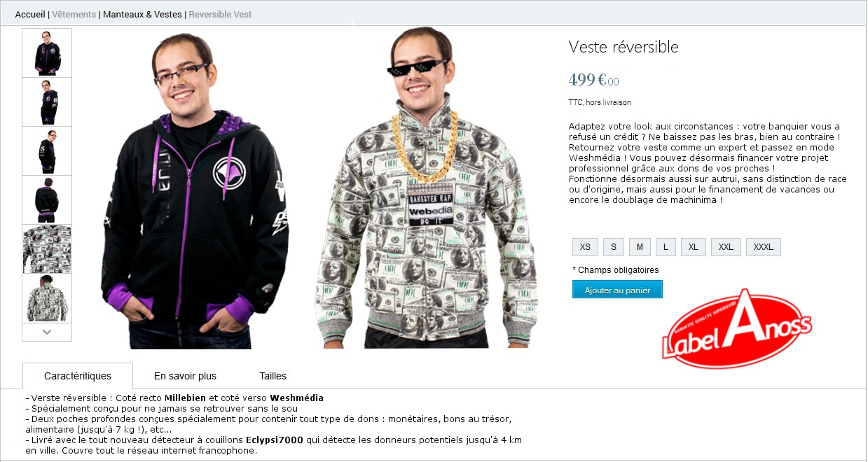Image resolution: width=868 pixels, height=462 pixels.
Task: Open Manteaux & Vestes breadcrumb link
Action: (x=142, y=14)
